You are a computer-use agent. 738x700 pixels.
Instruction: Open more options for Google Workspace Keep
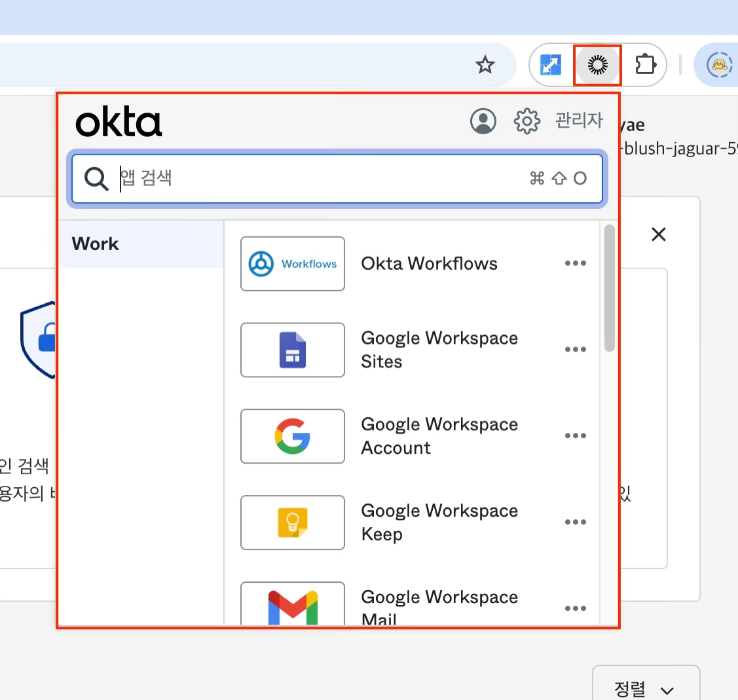pyautogui.click(x=575, y=522)
